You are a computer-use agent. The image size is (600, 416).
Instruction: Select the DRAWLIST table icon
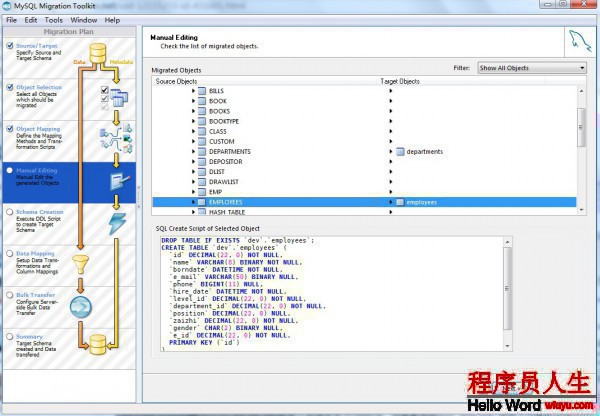(x=202, y=182)
